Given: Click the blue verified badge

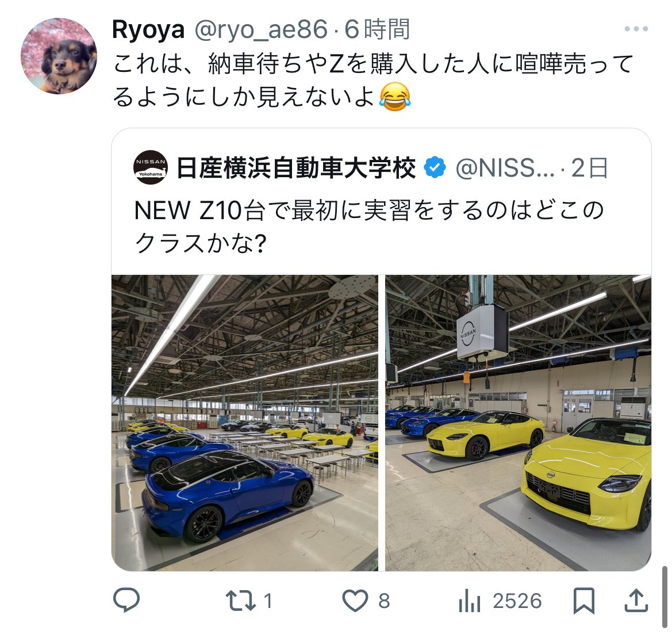Looking at the screenshot, I should click(435, 167).
